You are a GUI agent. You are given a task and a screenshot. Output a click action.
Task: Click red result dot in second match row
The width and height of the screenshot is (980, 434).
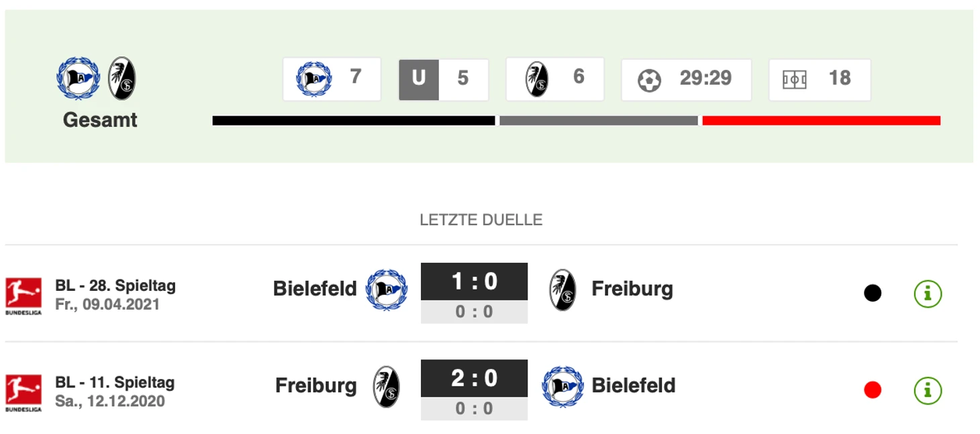(x=873, y=390)
